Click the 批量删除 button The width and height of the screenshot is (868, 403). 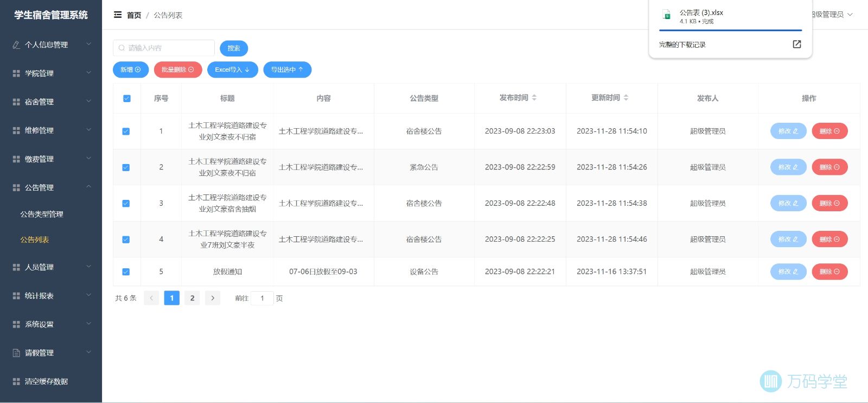(x=178, y=70)
